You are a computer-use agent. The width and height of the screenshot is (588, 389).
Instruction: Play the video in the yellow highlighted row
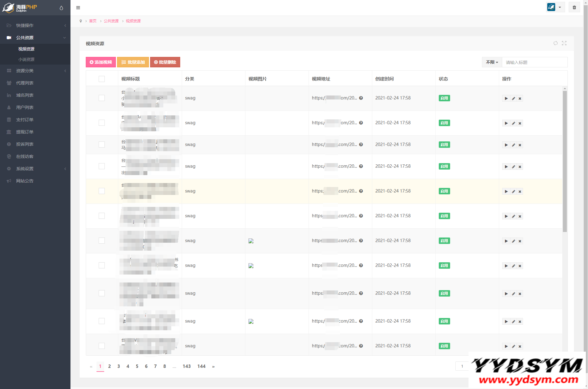point(506,192)
